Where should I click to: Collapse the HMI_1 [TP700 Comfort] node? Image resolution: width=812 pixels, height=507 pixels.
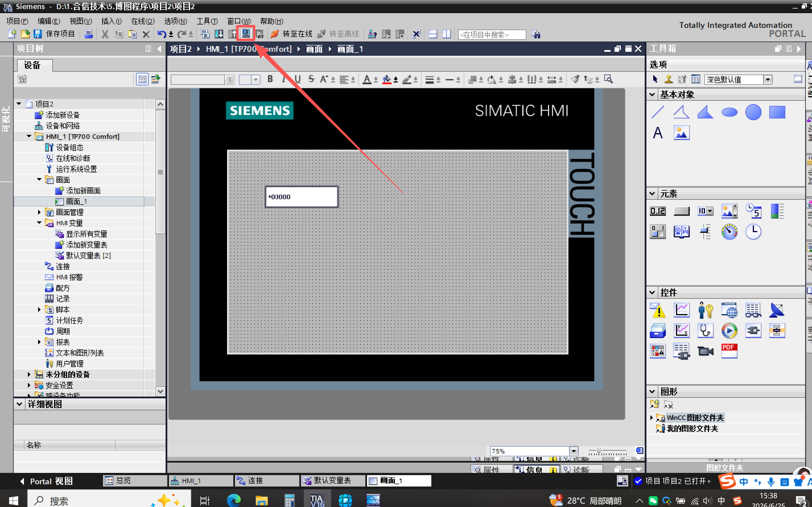29,136
